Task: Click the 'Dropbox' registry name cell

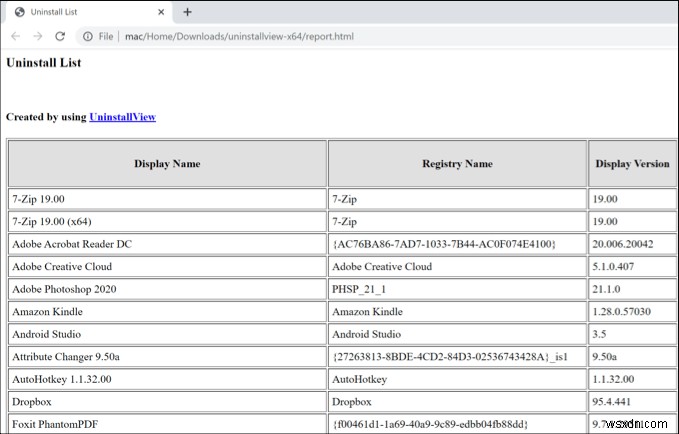Action: pyautogui.click(x=457, y=402)
